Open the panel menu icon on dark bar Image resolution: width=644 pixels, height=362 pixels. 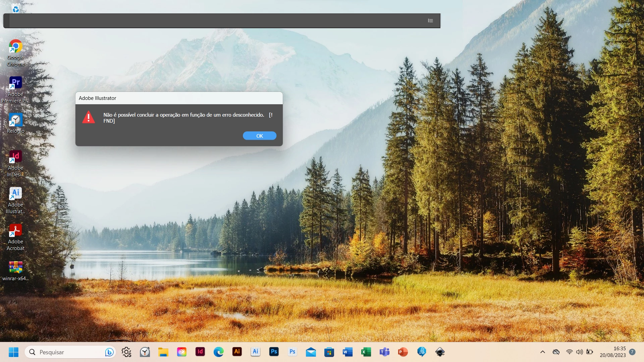coord(430,21)
